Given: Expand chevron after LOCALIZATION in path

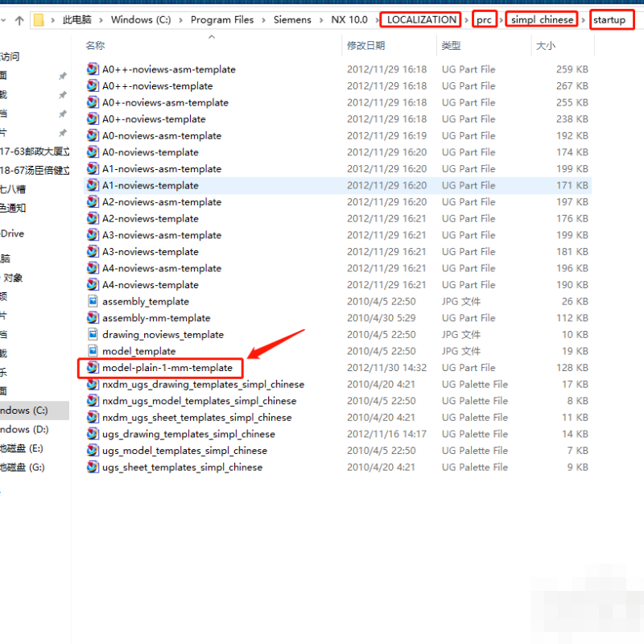Looking at the screenshot, I should point(466,20).
